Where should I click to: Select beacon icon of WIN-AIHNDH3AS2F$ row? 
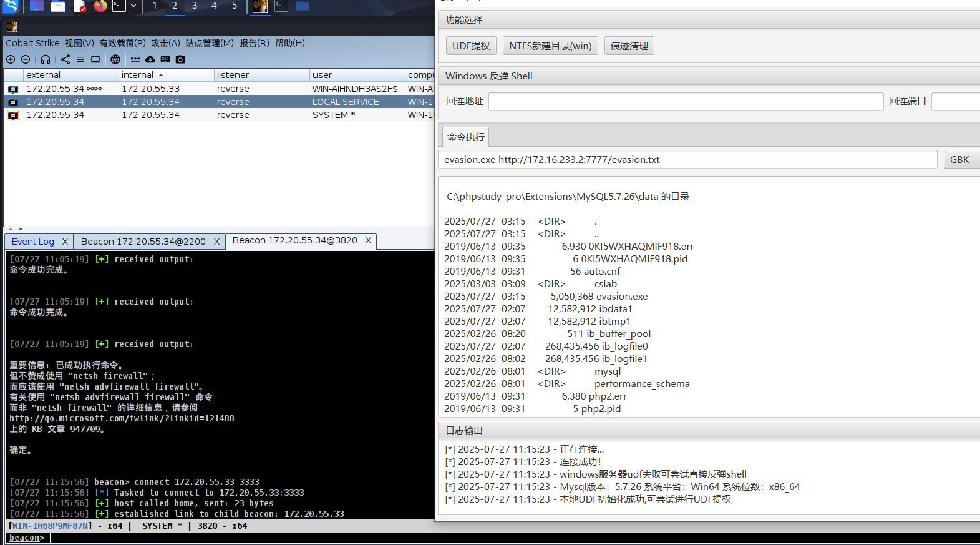click(x=13, y=89)
